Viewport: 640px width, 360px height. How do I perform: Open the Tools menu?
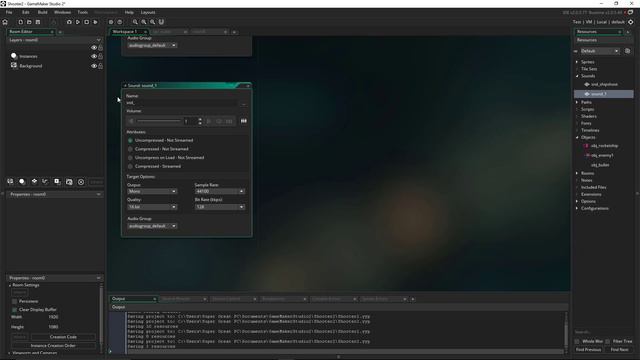pyautogui.click(x=82, y=12)
